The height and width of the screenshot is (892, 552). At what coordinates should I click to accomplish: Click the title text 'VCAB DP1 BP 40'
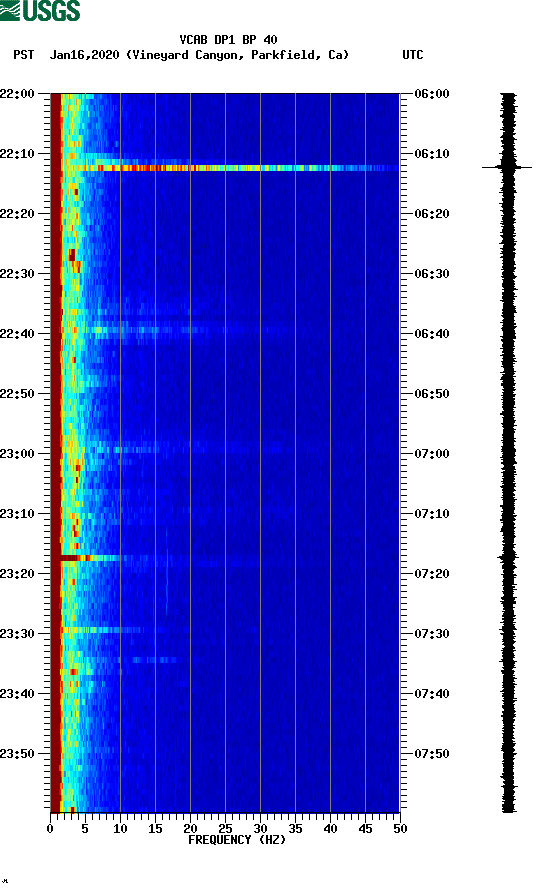tap(228, 40)
